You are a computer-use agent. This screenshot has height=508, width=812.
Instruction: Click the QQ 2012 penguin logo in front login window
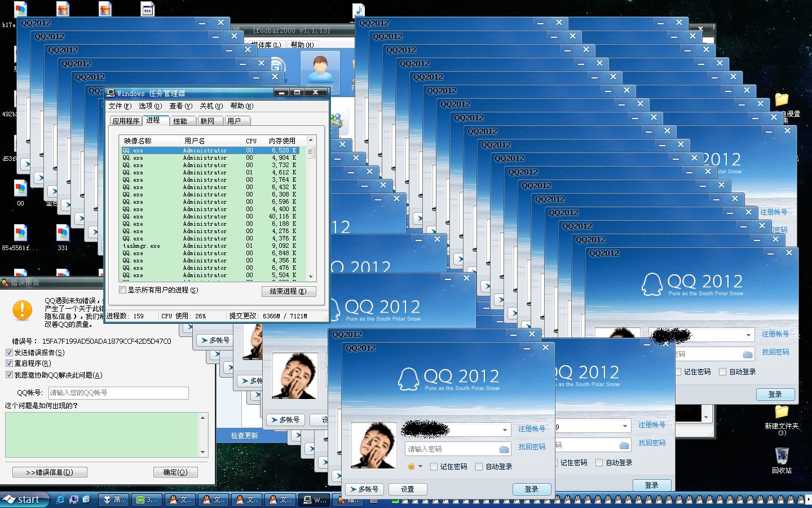(408, 379)
